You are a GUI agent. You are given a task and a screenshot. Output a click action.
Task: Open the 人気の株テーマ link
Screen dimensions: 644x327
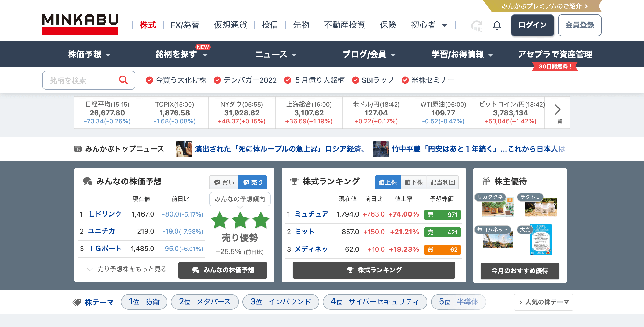click(543, 302)
